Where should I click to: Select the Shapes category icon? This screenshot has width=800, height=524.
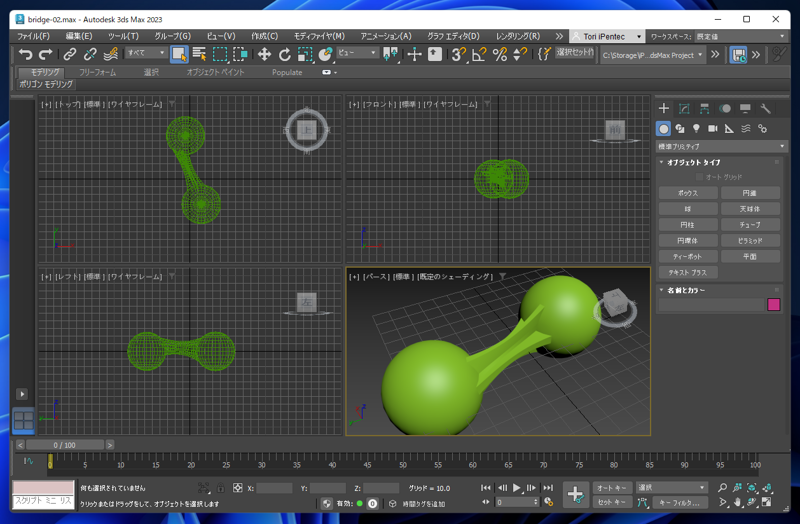point(680,129)
